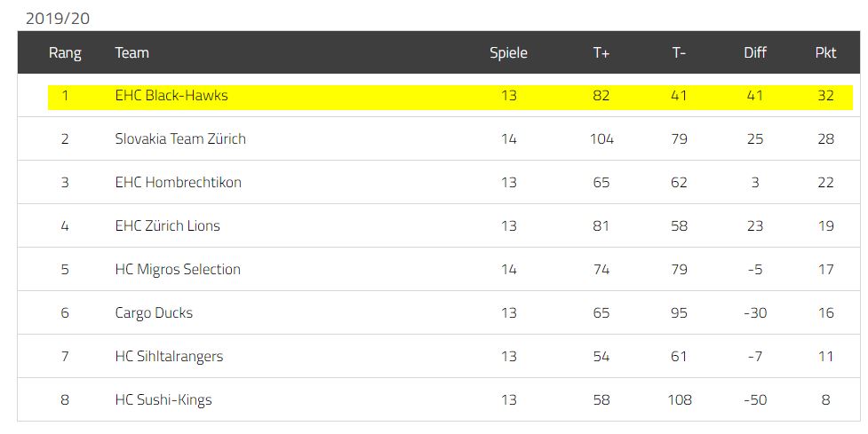Click the Pkt column header
Viewport: 868px width, 434px height.
tap(825, 52)
